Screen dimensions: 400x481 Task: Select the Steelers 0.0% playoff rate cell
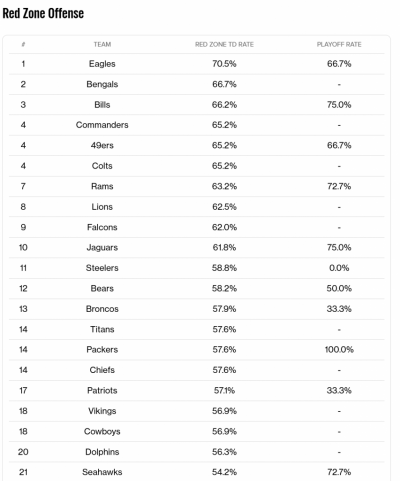tap(339, 268)
